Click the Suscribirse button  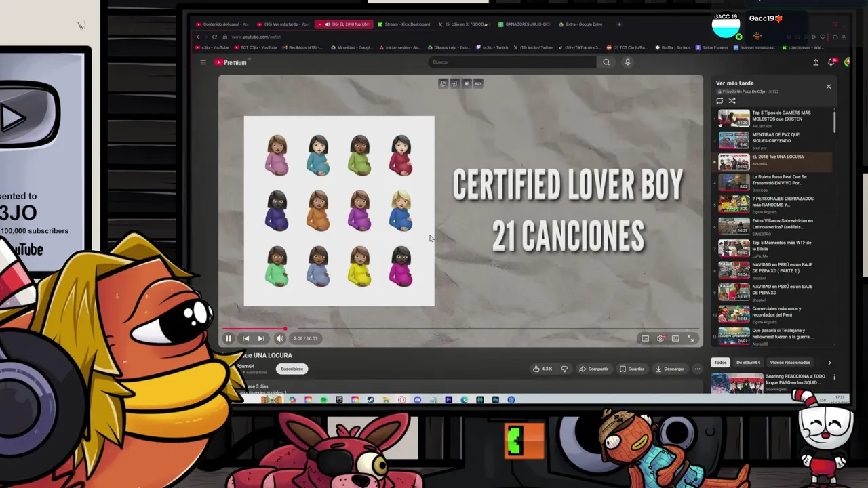(292, 369)
